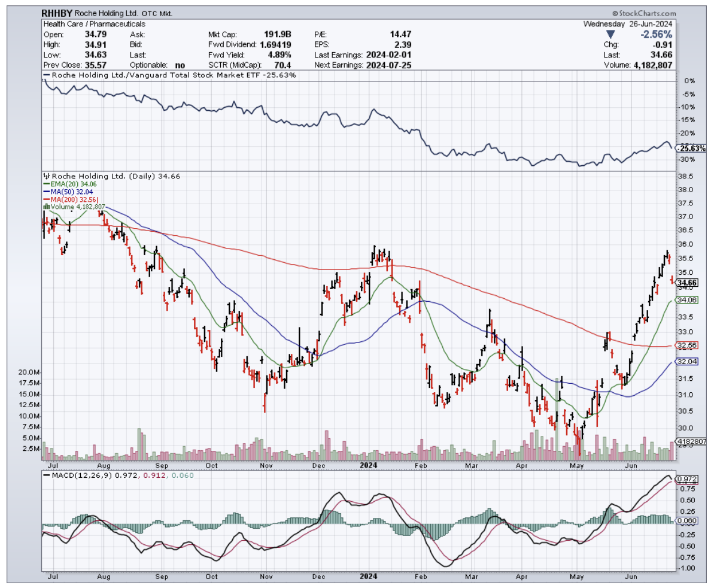711x588 pixels.
Task: Click the StockCharts.com copyright logo
Action: (643, 13)
